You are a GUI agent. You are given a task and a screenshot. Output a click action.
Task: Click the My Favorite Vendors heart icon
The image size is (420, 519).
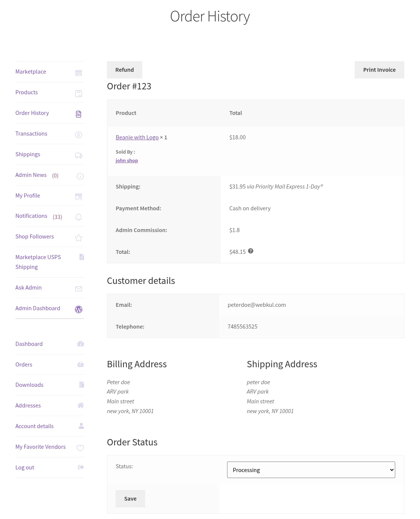coord(80,448)
